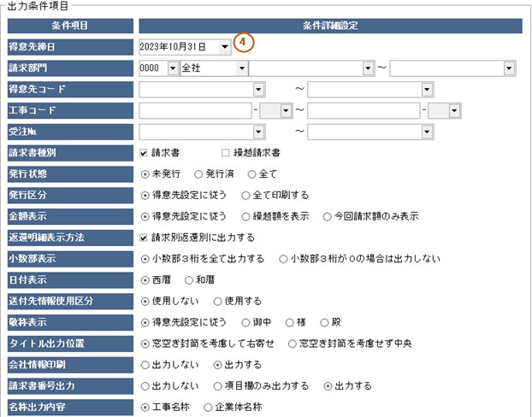This screenshot has width=532, height=417.
Task: Open the 全社 department dropdown
Action: click(x=242, y=68)
